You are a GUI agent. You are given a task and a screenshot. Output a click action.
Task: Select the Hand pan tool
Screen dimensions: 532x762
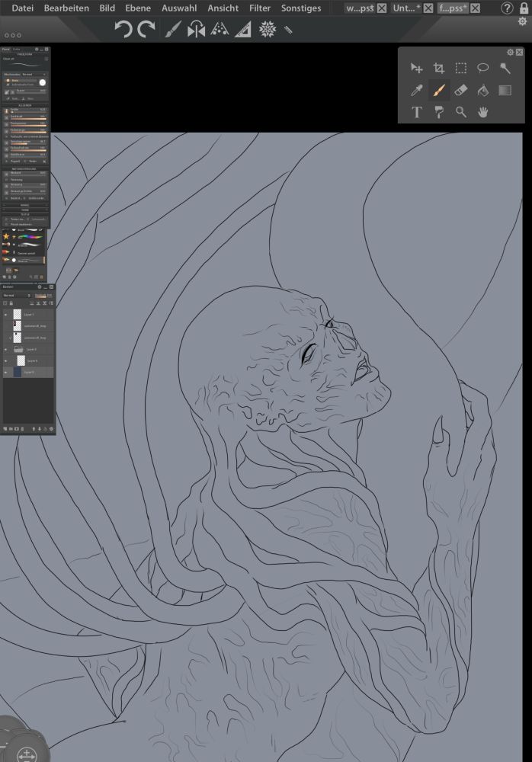[x=482, y=112]
